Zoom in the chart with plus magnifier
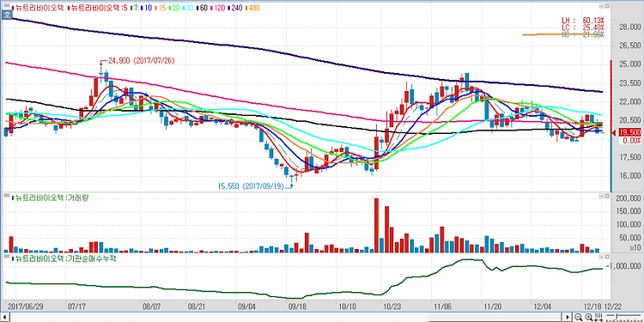The width and height of the screenshot is (644, 322). tap(588, 317)
